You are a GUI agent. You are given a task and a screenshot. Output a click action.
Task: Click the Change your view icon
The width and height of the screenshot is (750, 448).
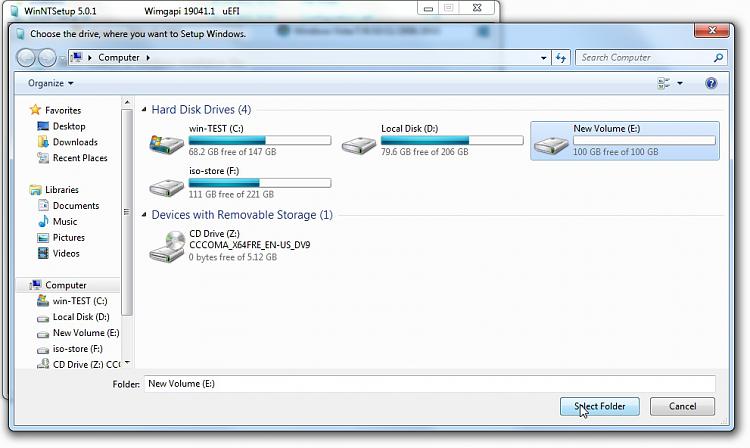(663, 83)
